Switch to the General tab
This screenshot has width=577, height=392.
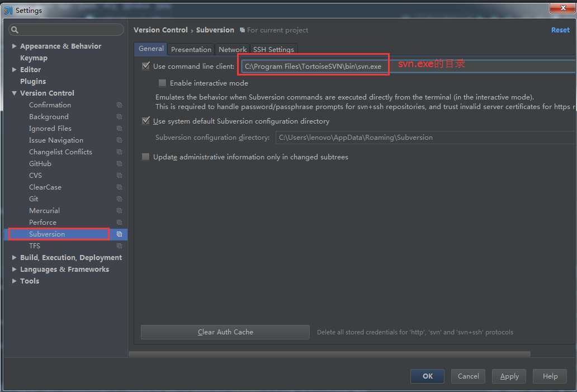(x=151, y=49)
